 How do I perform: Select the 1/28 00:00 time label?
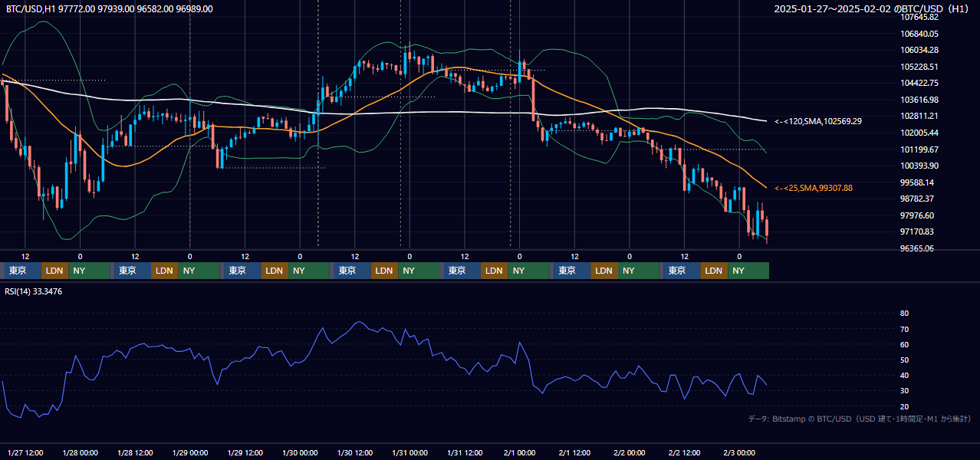point(80,452)
